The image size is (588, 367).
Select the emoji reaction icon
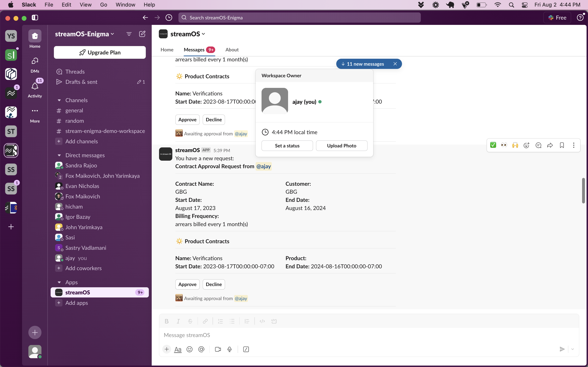[527, 145]
